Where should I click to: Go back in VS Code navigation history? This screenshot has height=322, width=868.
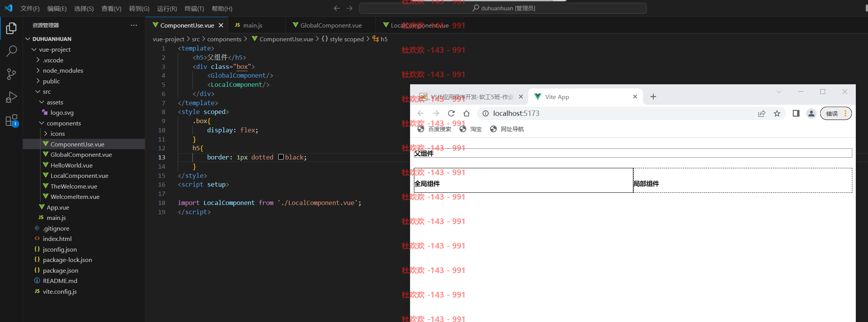tap(337, 8)
